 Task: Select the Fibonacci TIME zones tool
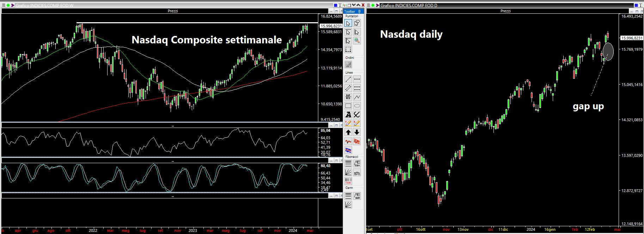click(x=348, y=181)
